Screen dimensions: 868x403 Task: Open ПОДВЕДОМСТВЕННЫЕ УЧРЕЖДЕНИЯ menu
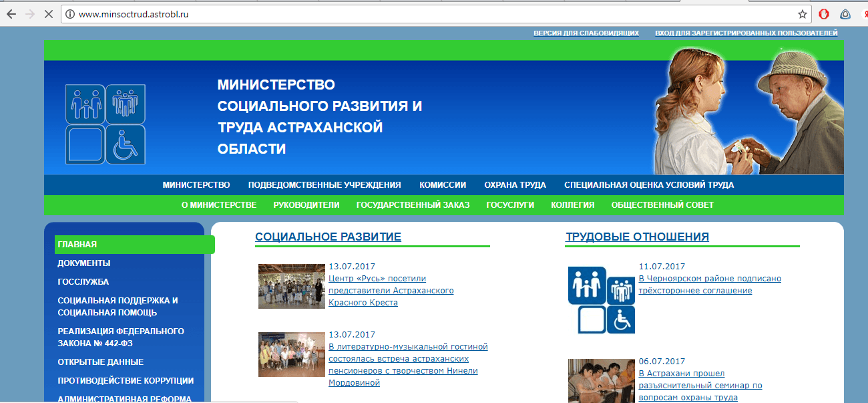pyautogui.click(x=324, y=185)
